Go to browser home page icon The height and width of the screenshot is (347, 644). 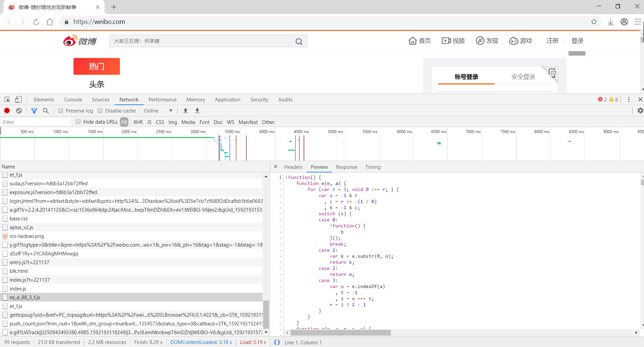(50, 22)
